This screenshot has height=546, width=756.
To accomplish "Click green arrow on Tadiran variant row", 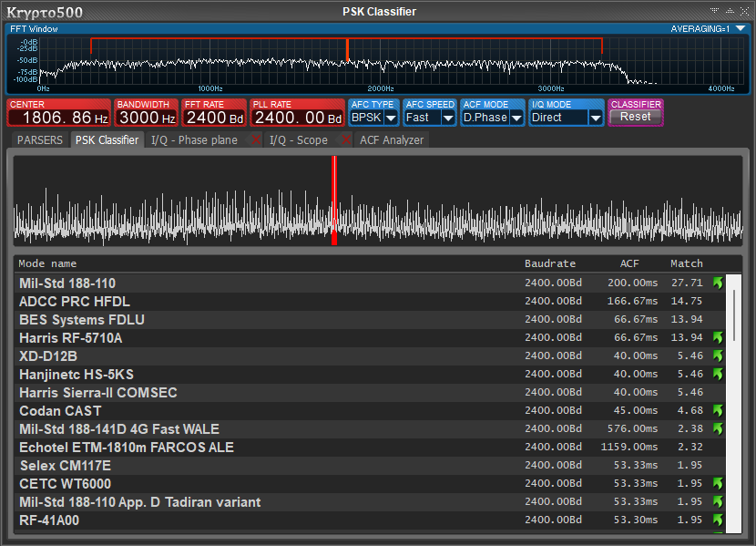I will (x=718, y=501).
